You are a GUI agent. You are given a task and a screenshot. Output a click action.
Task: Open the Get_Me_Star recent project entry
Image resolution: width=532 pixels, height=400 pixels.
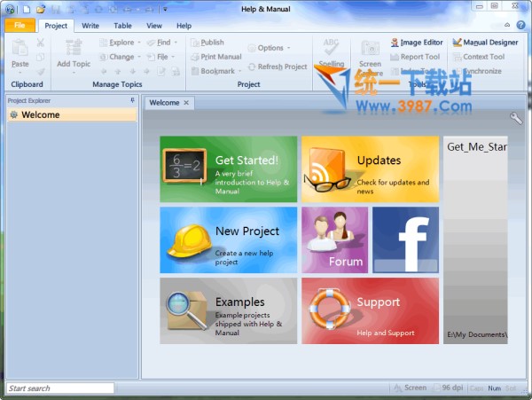[475, 240]
